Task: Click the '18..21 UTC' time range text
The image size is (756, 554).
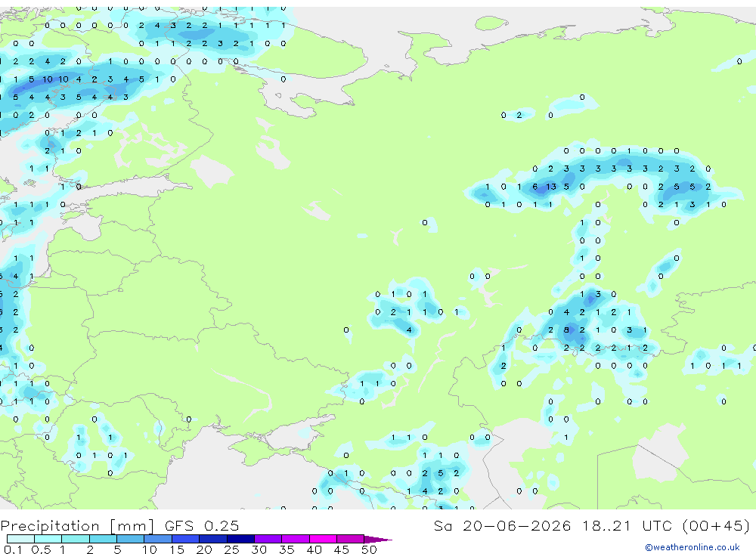Action: click(628, 526)
